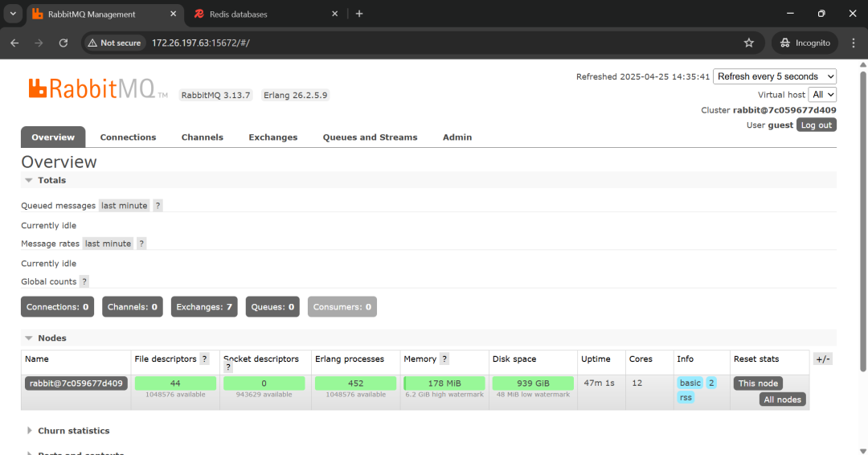
Task: Close the Redis databases tab
Action: (x=334, y=14)
